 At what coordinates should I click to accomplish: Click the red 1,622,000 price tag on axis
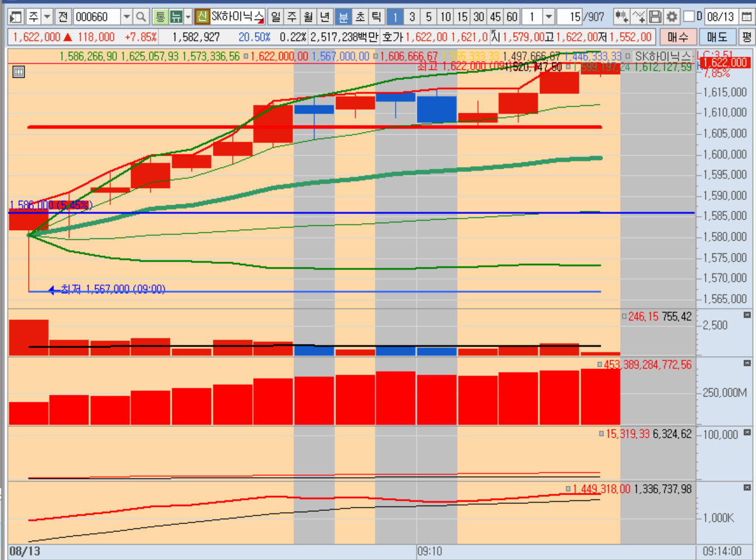724,62
